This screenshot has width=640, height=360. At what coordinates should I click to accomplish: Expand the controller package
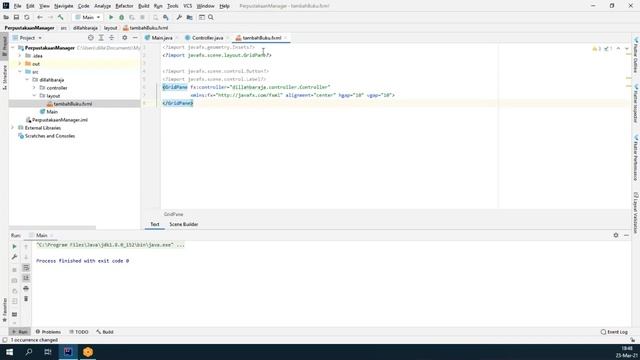(34, 88)
